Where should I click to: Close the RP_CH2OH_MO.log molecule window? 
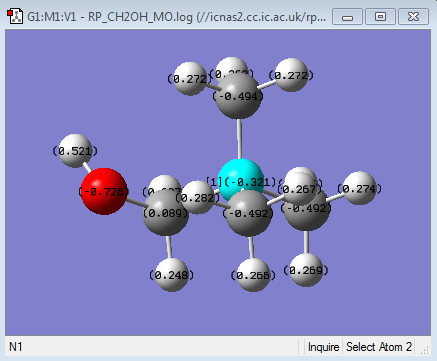click(413, 17)
